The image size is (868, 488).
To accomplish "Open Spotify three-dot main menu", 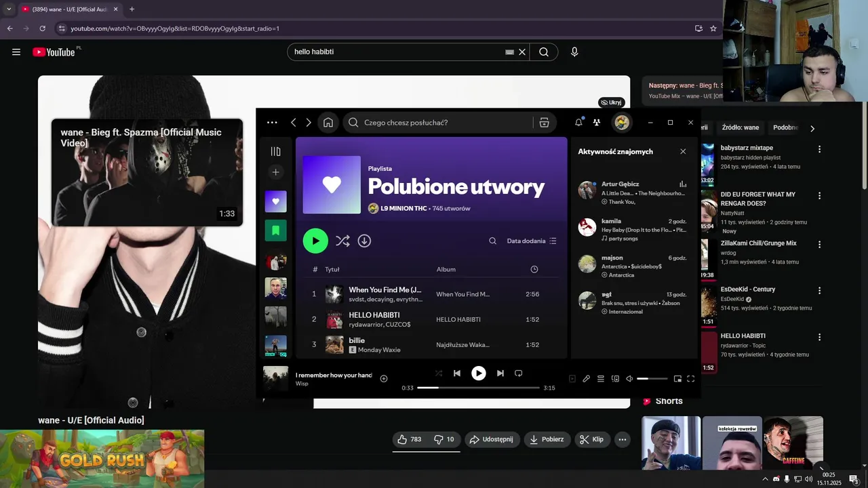I will (x=272, y=123).
